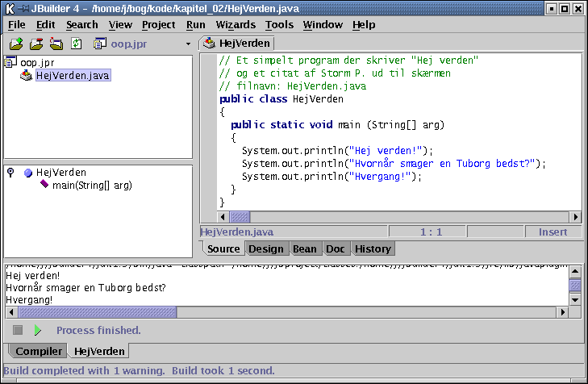The image size is (588, 384).
Task: Click the Close Project toolbar icon
Action: [56, 44]
